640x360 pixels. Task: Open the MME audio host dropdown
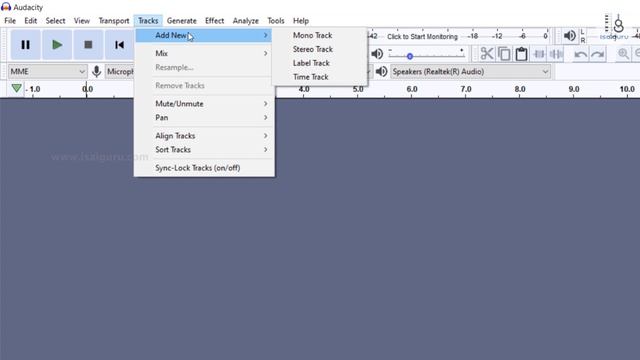pyautogui.click(x=47, y=71)
